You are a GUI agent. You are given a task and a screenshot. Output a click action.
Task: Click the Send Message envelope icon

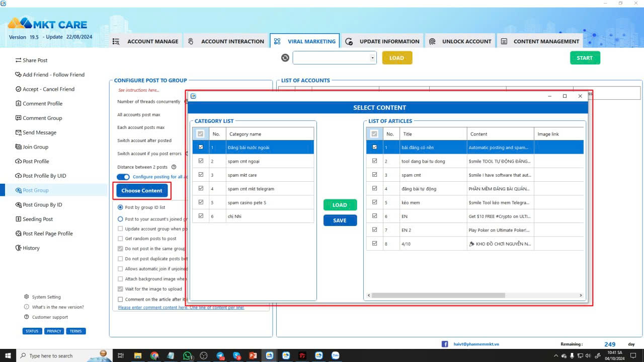[18, 132]
